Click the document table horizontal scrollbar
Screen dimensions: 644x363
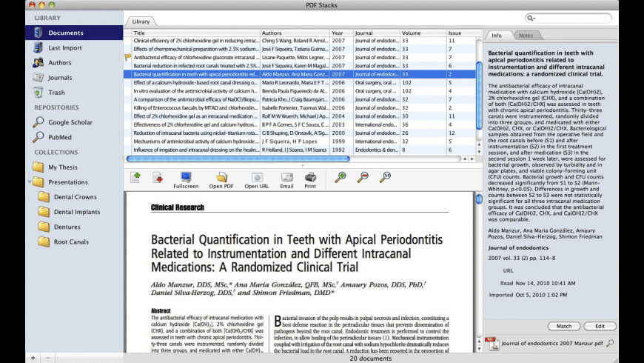coord(238,159)
